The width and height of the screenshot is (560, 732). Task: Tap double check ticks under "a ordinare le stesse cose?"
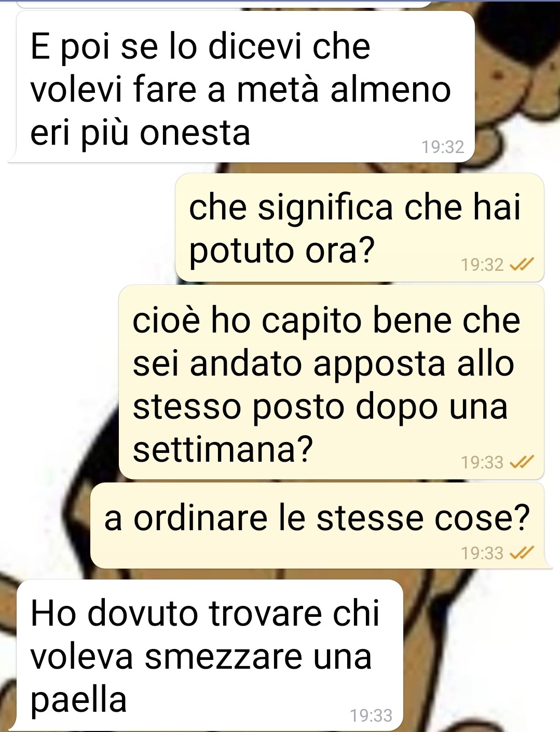[x=521, y=554]
